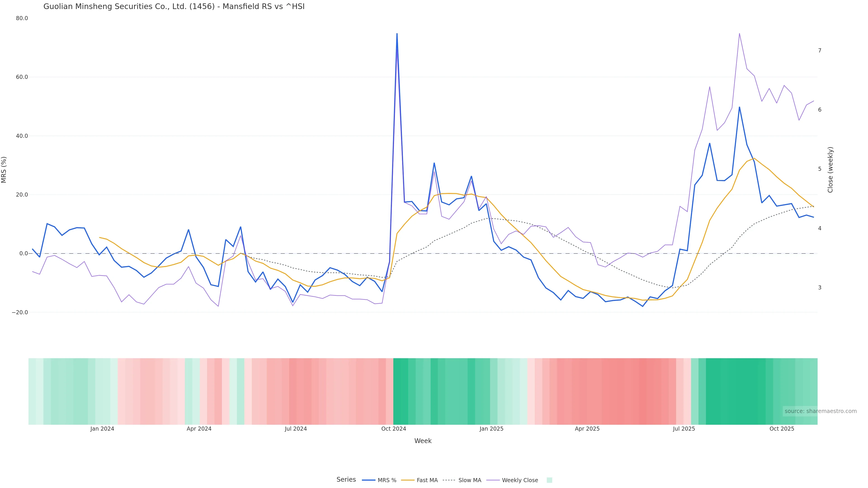Click the chart title text

tap(174, 6)
